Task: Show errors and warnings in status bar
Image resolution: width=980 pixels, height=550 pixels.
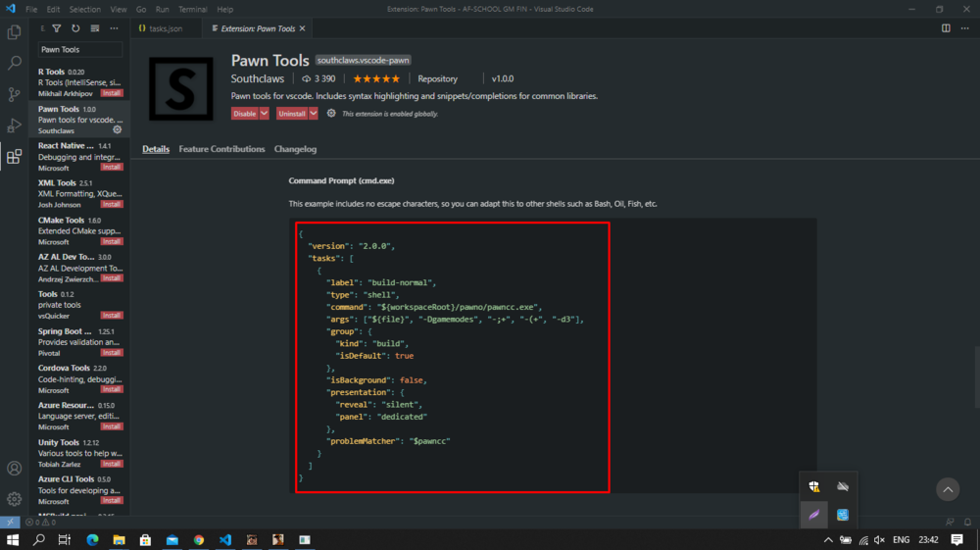Action: (40, 522)
